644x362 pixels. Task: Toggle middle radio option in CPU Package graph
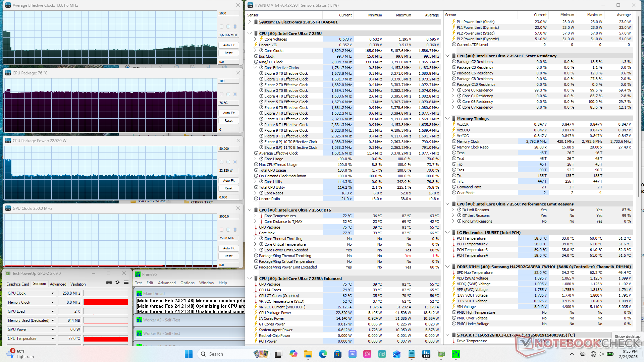click(228, 94)
